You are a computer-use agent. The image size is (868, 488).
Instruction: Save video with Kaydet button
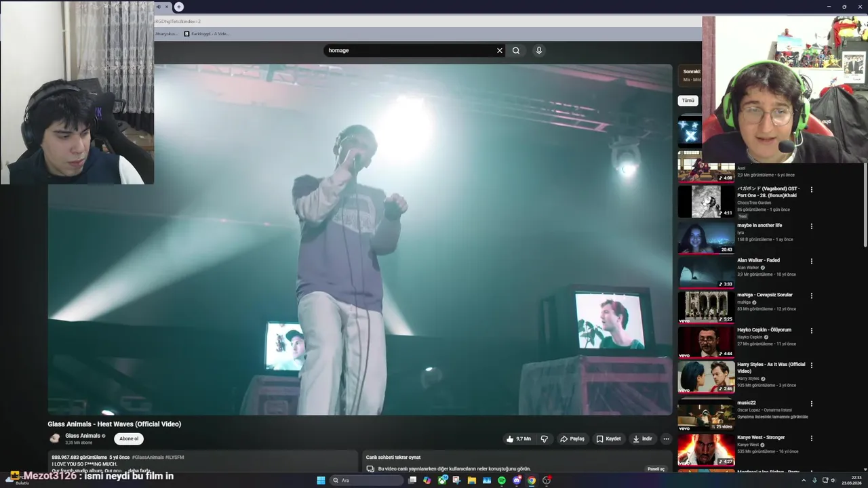(608, 439)
